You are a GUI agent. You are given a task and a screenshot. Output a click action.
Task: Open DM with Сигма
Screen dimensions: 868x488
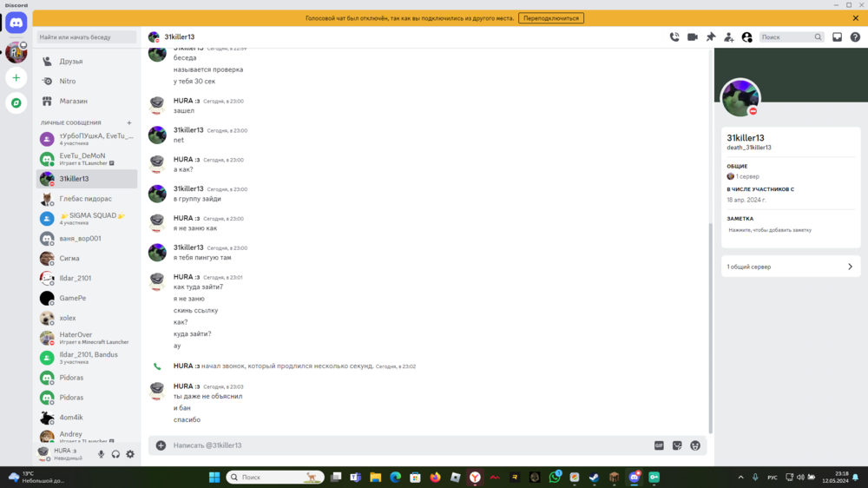(86, 259)
